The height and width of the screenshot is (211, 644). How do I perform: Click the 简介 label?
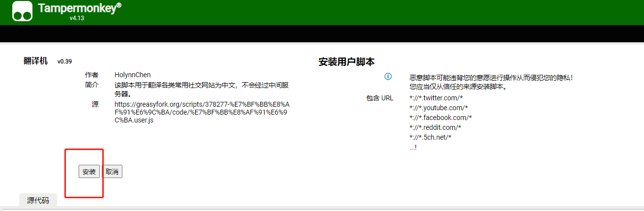pyautogui.click(x=91, y=85)
